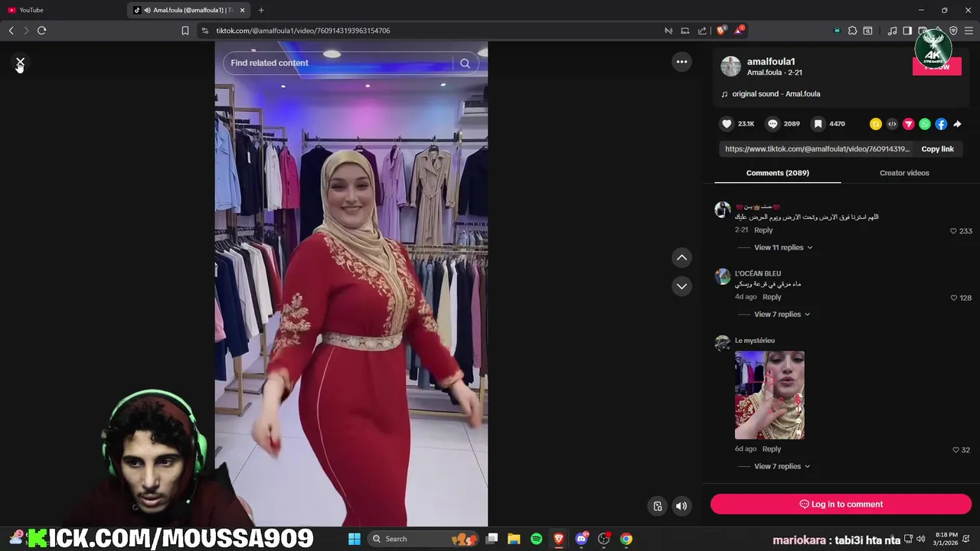Reply to L'OCÉAN BLEU's comment
The height and width of the screenshot is (551, 980).
coord(772,297)
